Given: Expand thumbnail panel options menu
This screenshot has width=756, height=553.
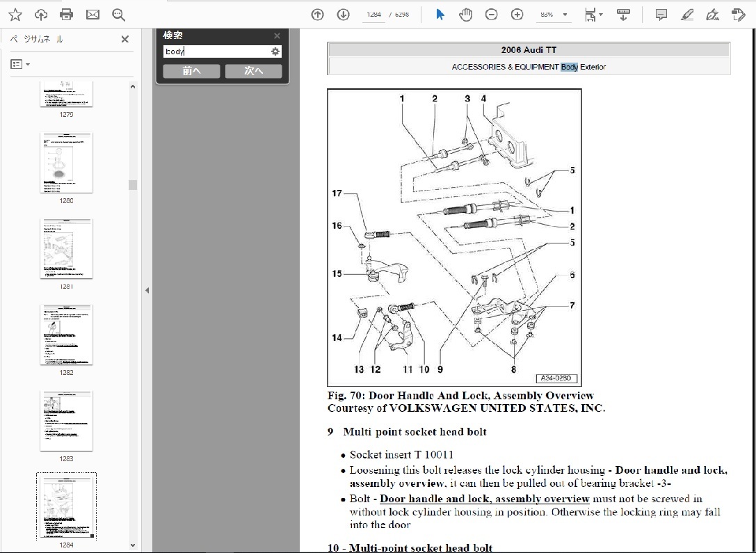Looking at the screenshot, I should tap(20, 65).
